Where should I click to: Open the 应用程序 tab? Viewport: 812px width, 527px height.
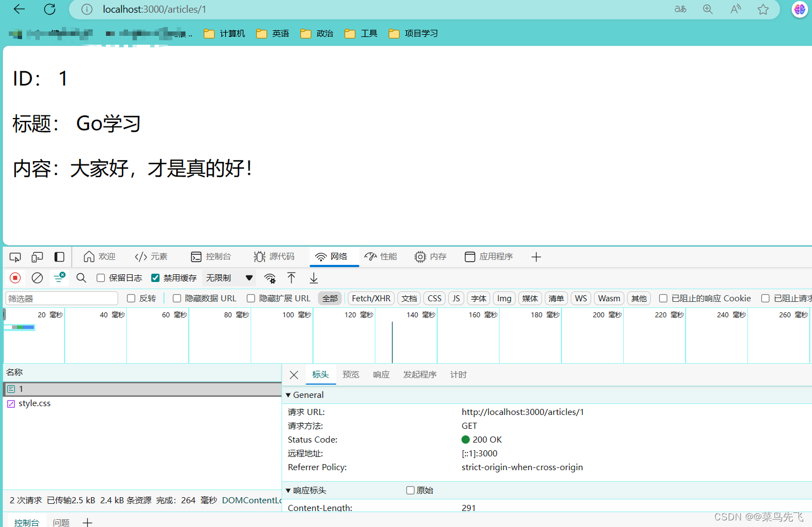489,257
